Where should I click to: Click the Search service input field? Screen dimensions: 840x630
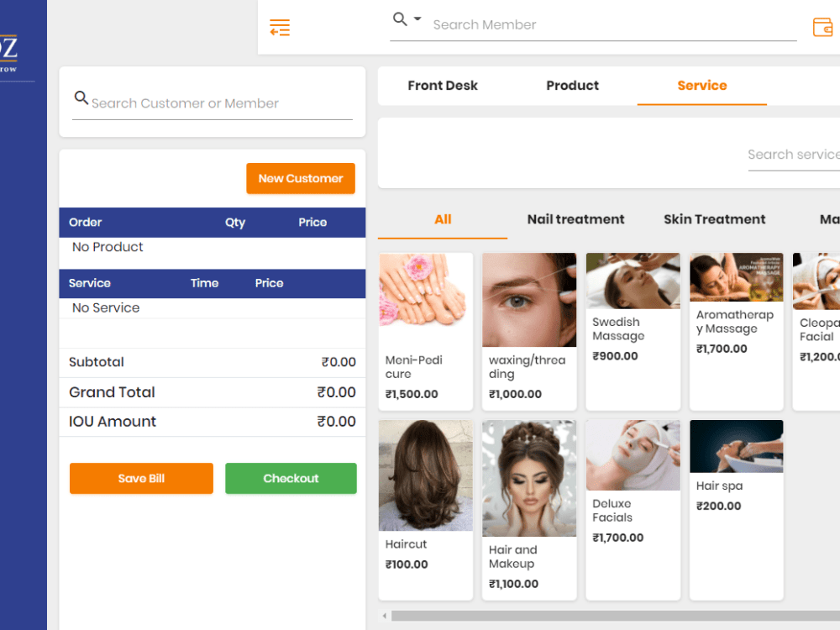click(x=793, y=155)
